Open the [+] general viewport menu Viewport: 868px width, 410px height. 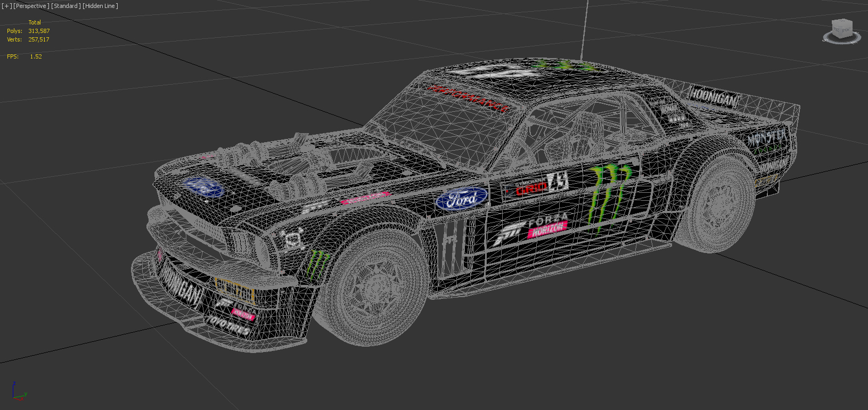pyautogui.click(x=6, y=6)
